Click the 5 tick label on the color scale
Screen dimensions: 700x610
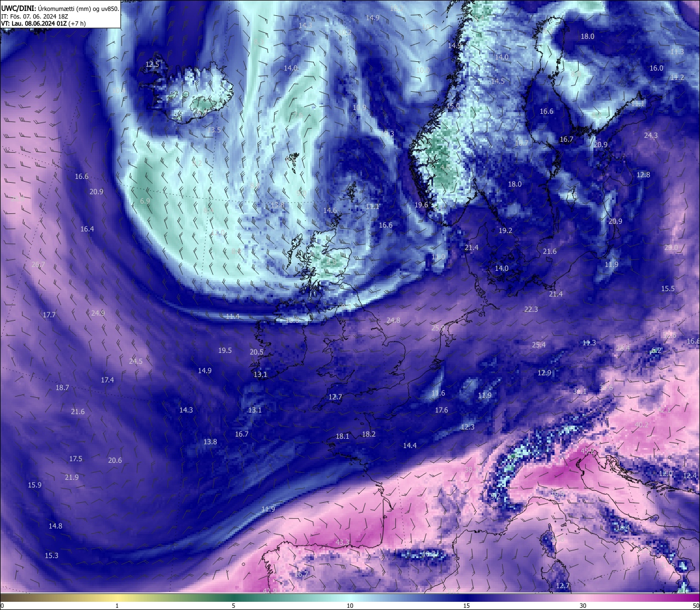point(234,605)
